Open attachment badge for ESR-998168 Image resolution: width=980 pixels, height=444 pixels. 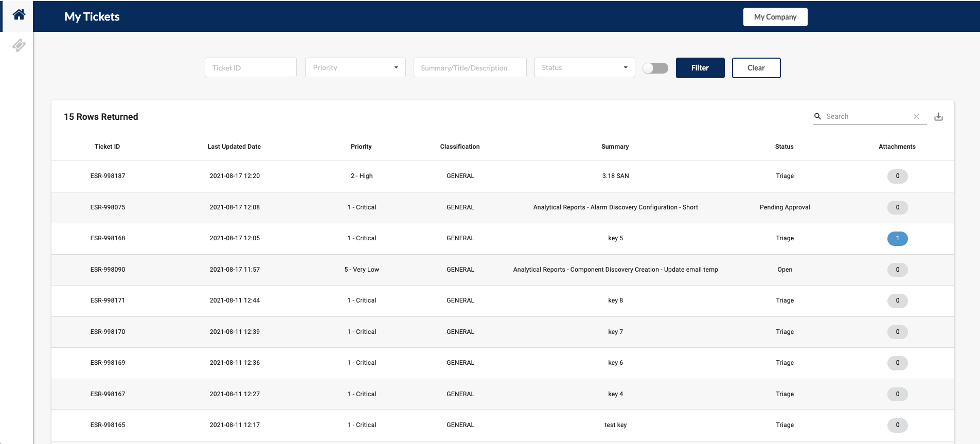click(x=897, y=239)
